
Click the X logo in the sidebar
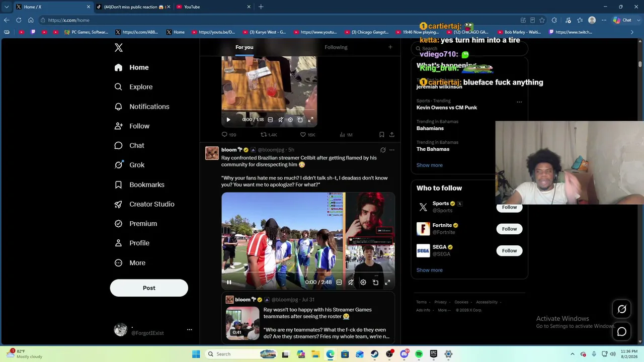pos(119,48)
